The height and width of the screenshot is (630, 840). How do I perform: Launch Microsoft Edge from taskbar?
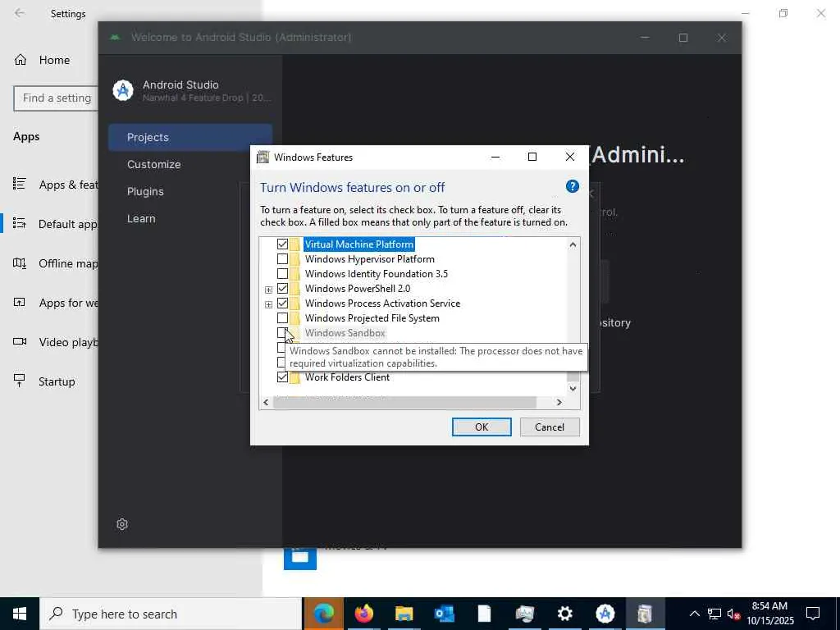pos(323,614)
